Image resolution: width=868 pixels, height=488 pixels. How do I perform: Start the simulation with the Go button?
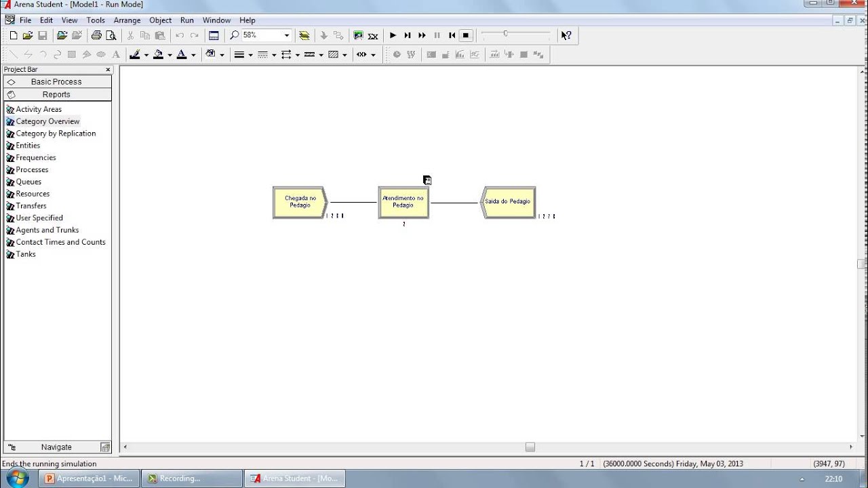(x=393, y=35)
